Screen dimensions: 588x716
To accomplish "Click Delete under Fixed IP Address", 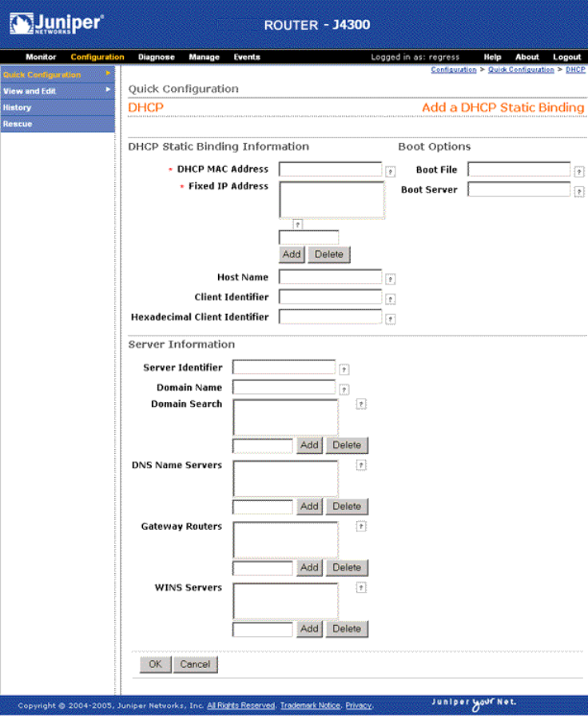I will (329, 254).
